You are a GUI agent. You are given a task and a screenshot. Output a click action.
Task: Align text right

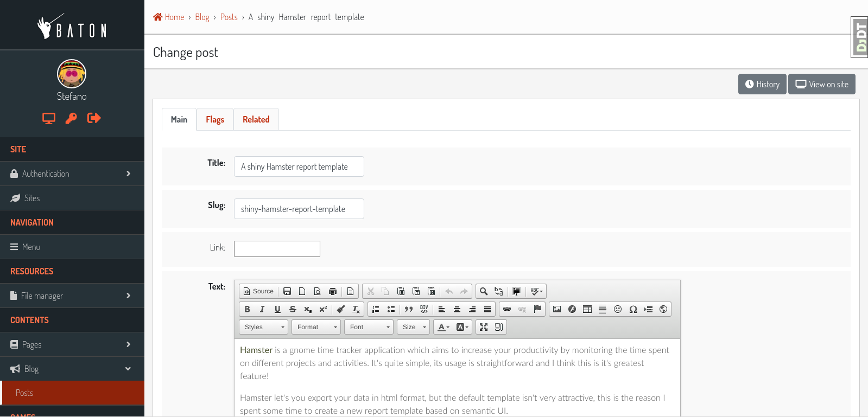pyautogui.click(x=472, y=309)
